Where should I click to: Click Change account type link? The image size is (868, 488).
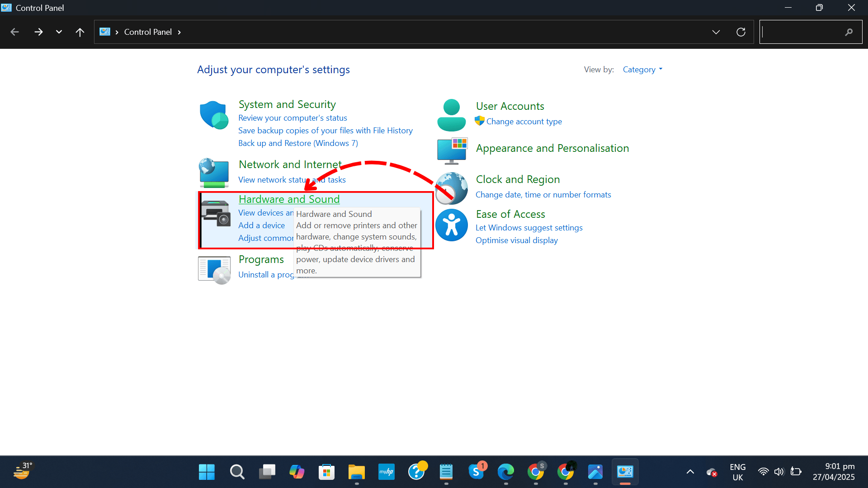point(524,122)
